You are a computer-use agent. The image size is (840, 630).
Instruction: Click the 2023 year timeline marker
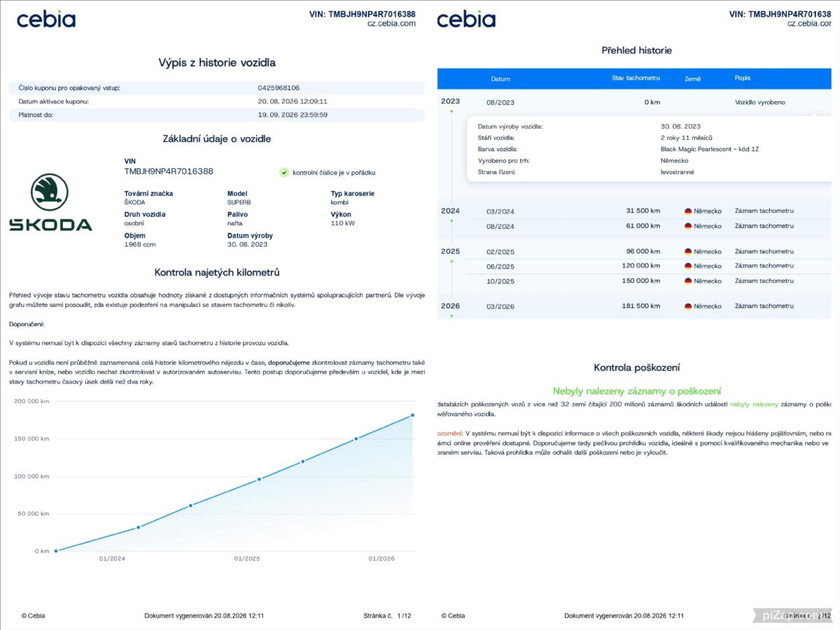[450, 101]
